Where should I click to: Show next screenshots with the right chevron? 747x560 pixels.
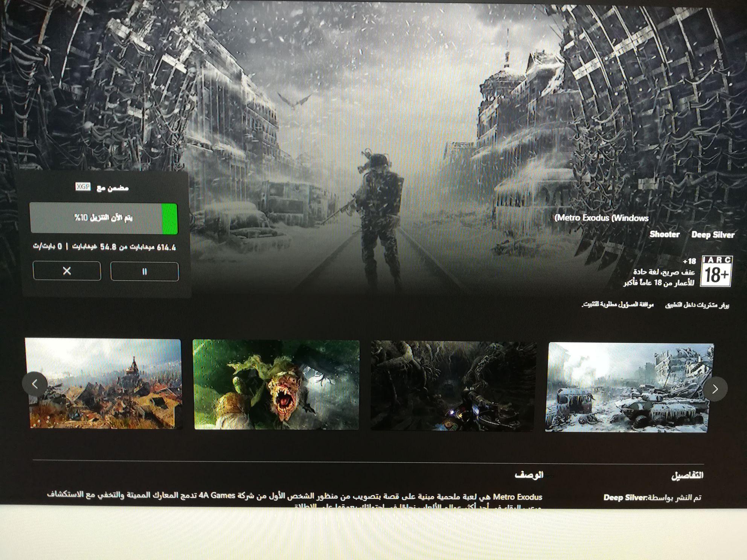(715, 389)
